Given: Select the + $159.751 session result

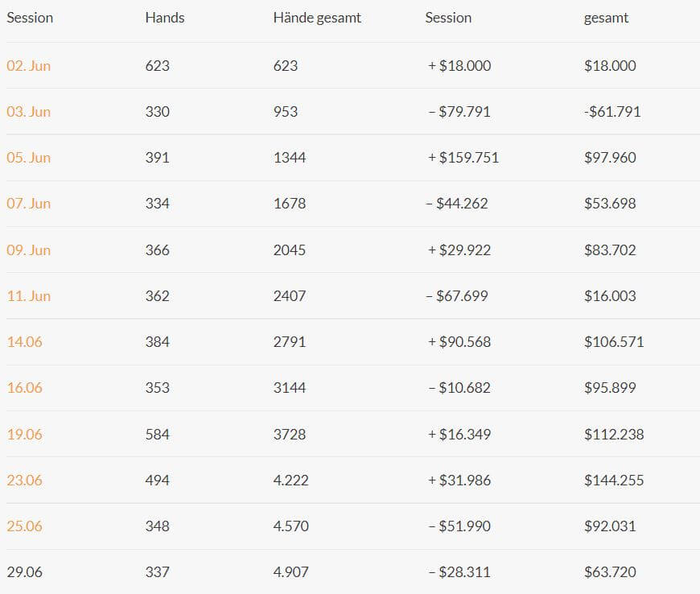Looking at the screenshot, I should click(463, 158).
